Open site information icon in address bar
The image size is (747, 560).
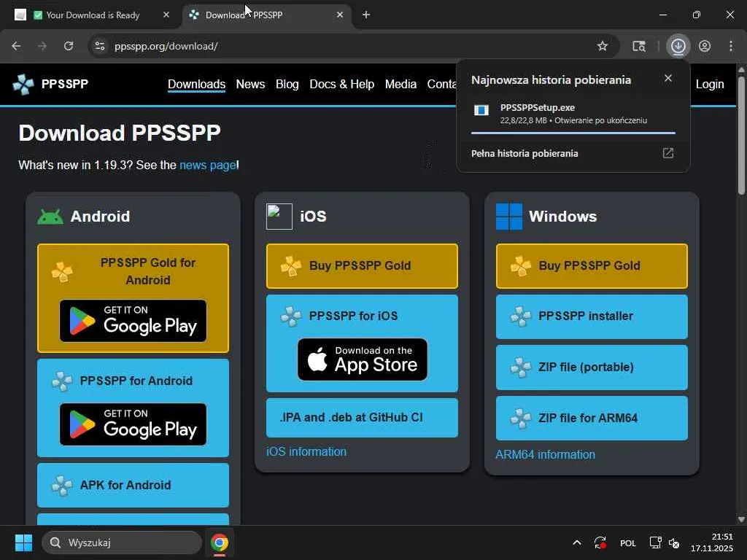[x=100, y=46]
